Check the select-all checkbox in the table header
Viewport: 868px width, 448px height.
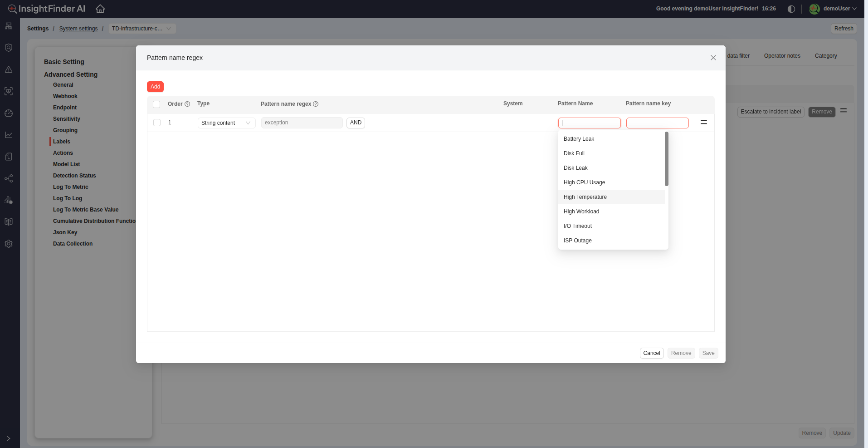click(156, 104)
